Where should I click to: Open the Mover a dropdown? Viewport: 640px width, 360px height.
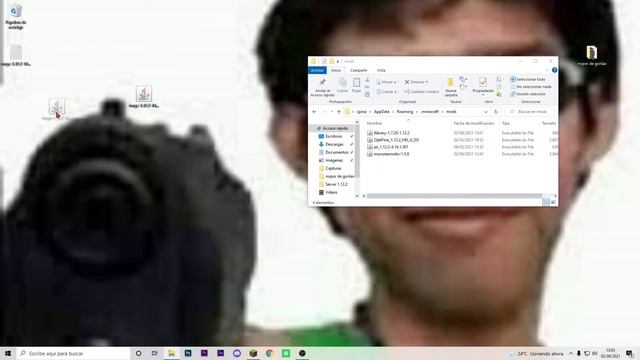pyautogui.click(x=386, y=82)
